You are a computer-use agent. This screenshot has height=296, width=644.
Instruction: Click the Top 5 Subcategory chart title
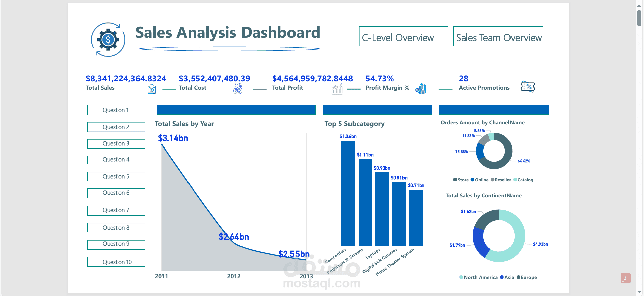point(355,124)
